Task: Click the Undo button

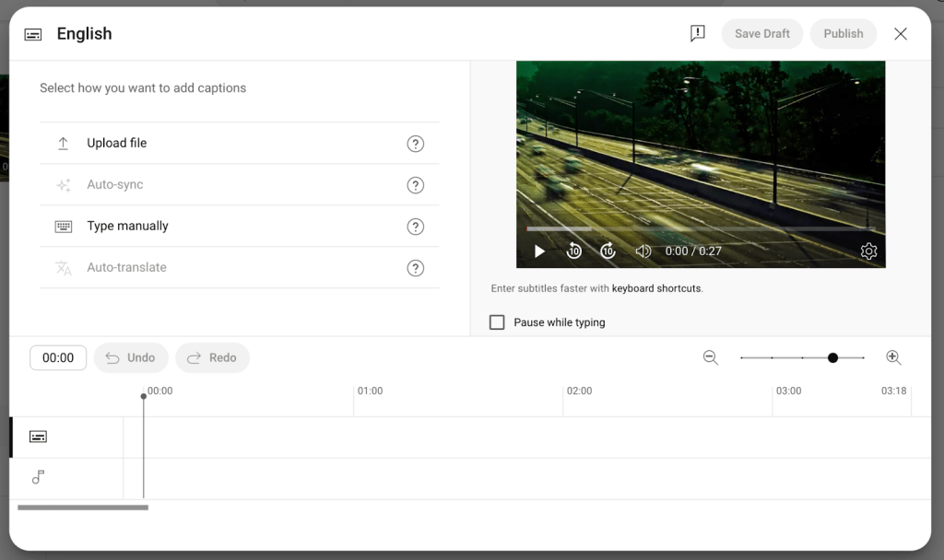Action: tap(130, 357)
